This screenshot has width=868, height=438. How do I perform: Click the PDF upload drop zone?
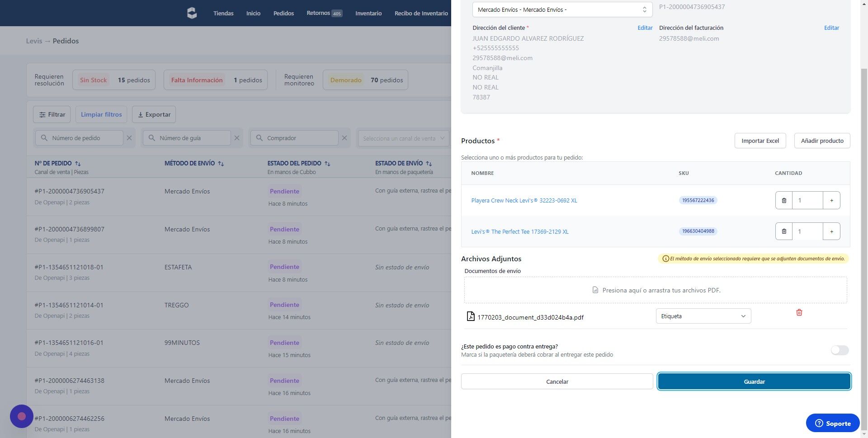[656, 290]
